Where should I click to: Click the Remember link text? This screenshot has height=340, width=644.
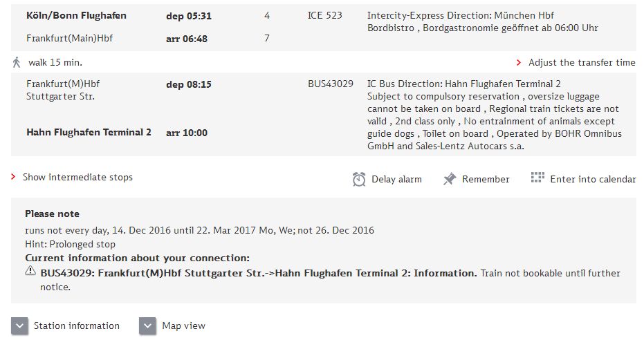(486, 179)
